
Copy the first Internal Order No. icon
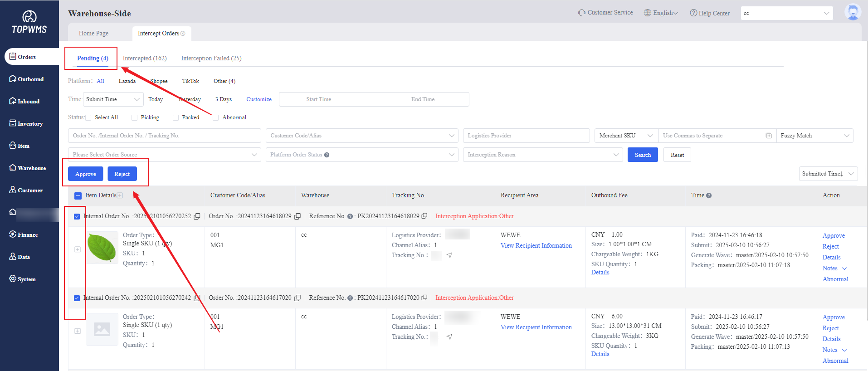(x=197, y=216)
